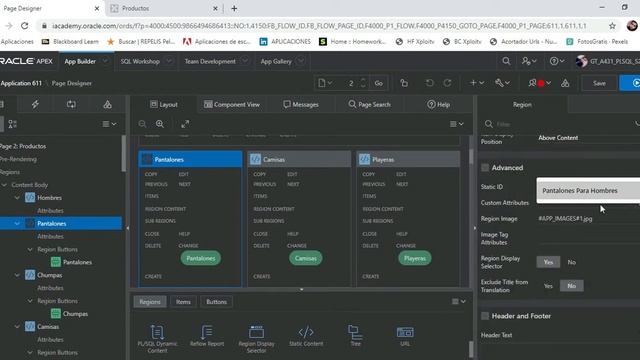Collapse the Pantalones tree node

[x=17, y=224]
